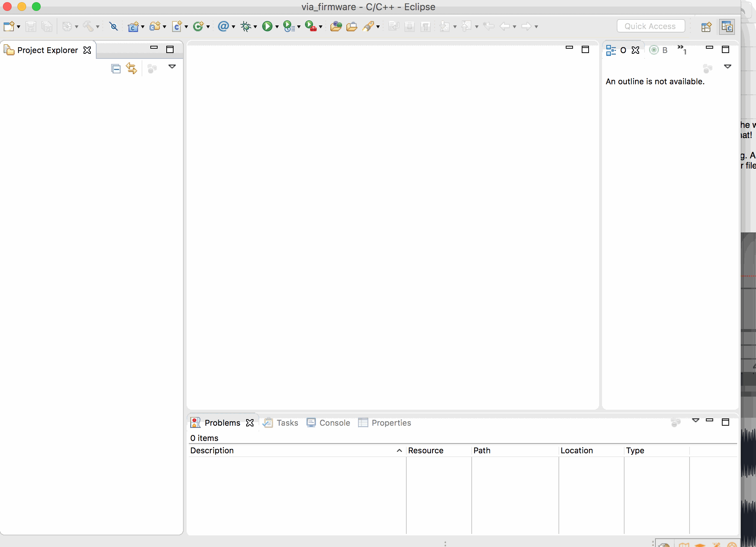Collapse all items in Project Explorer
Viewport: 756px width, 547px height.
point(115,68)
